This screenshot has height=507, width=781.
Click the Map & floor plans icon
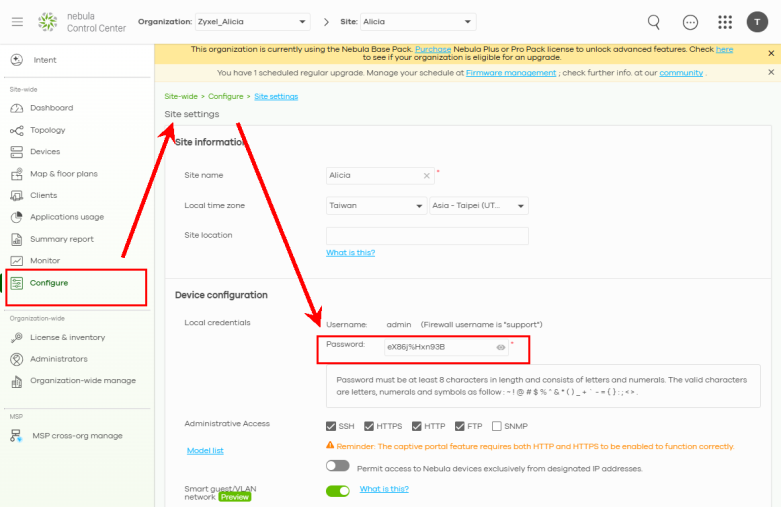click(x=17, y=174)
